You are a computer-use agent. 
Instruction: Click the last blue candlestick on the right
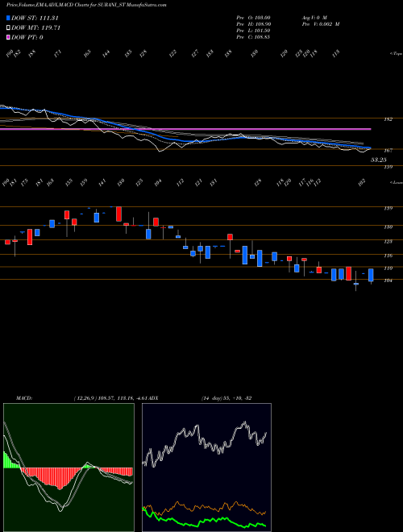point(371,275)
